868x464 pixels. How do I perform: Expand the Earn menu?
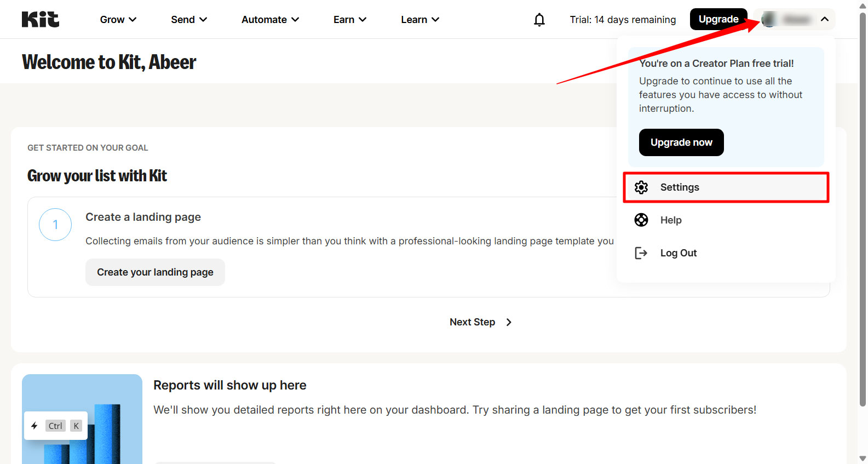[x=350, y=20]
